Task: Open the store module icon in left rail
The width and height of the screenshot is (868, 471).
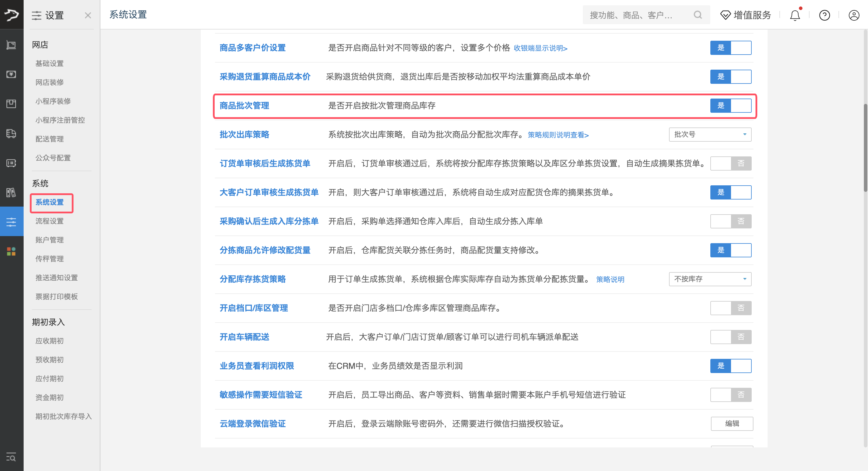Action: coord(12,45)
